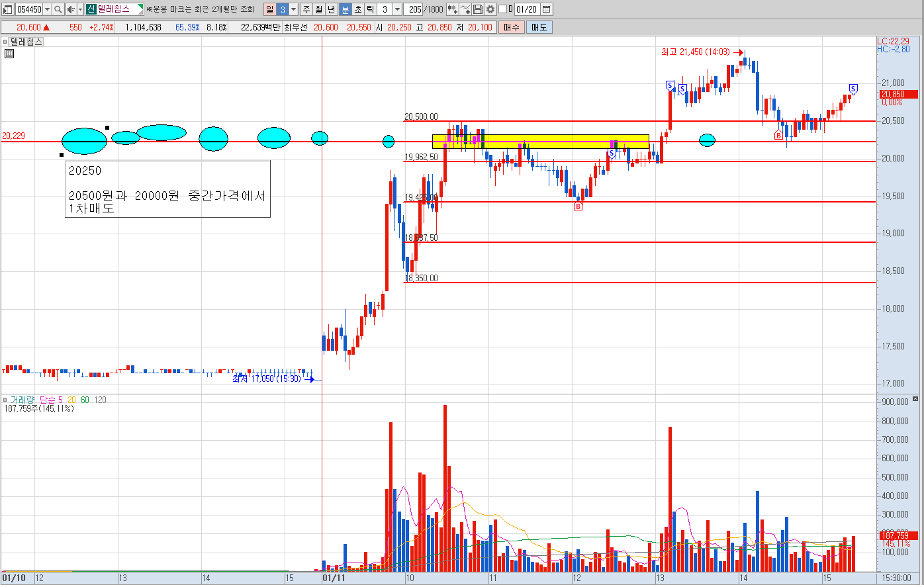Click the green 신 icon before stock name
The image size is (924, 585).
tap(91, 9)
